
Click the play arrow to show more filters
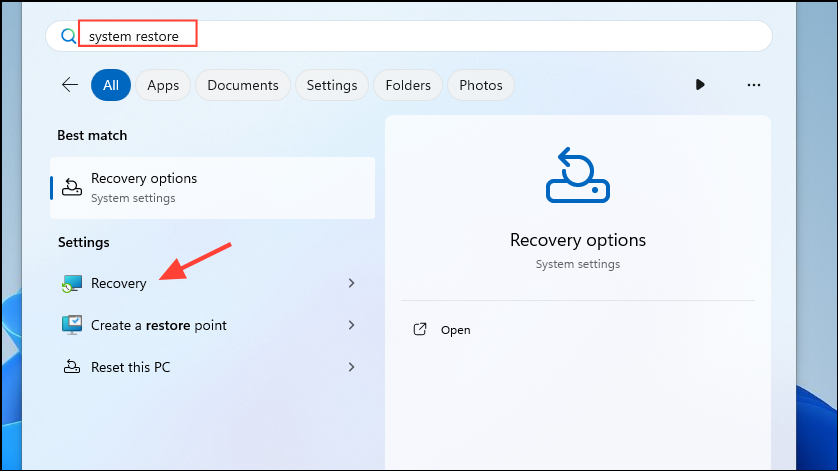(x=700, y=84)
